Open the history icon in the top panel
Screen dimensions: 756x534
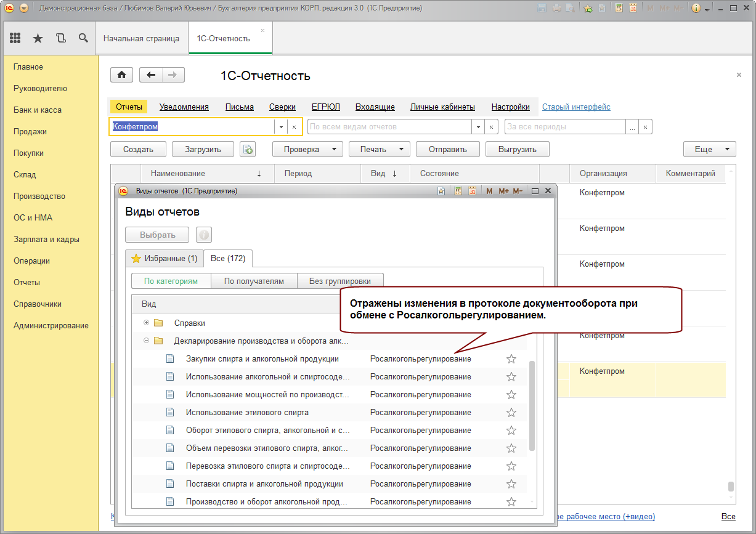pyautogui.click(x=60, y=38)
